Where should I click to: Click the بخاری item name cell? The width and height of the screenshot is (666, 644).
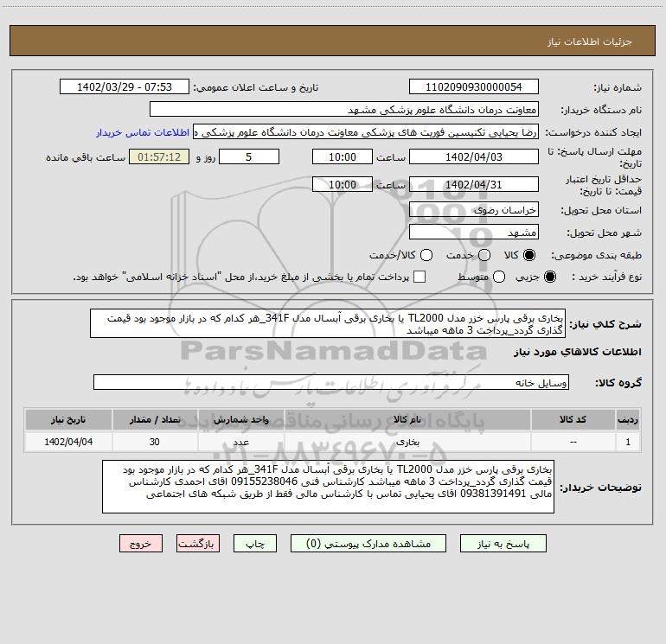(407, 442)
